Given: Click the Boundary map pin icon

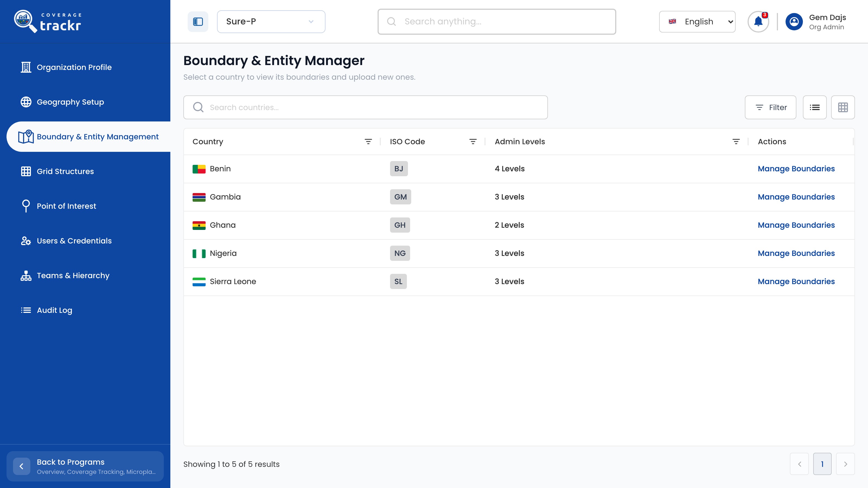Looking at the screenshot, I should tap(26, 137).
